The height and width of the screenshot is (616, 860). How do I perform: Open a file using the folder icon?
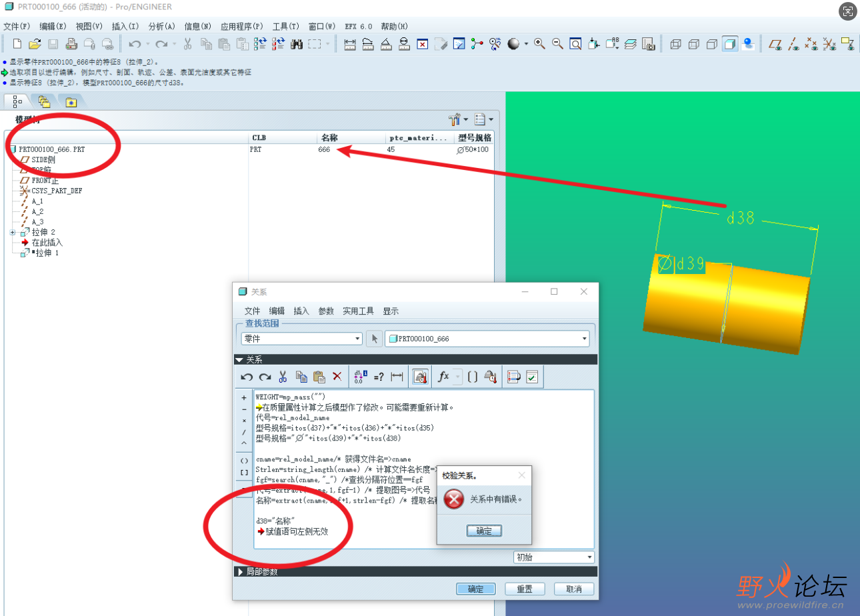(x=35, y=44)
